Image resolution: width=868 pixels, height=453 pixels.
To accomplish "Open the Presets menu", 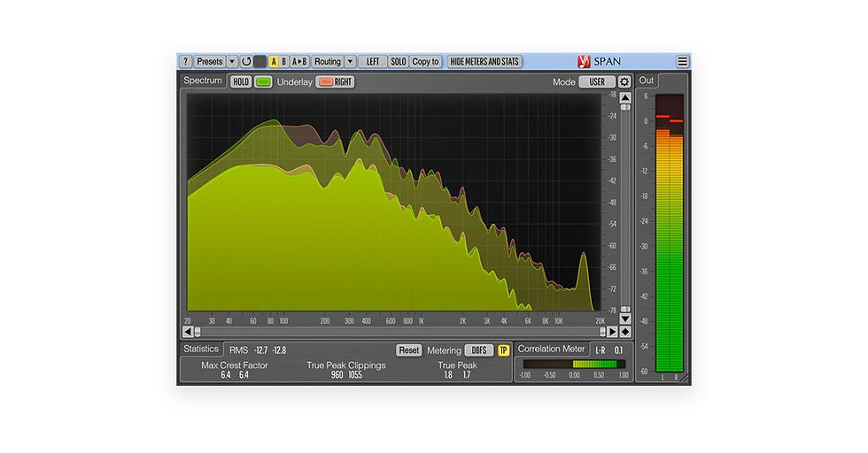I will click(x=209, y=61).
